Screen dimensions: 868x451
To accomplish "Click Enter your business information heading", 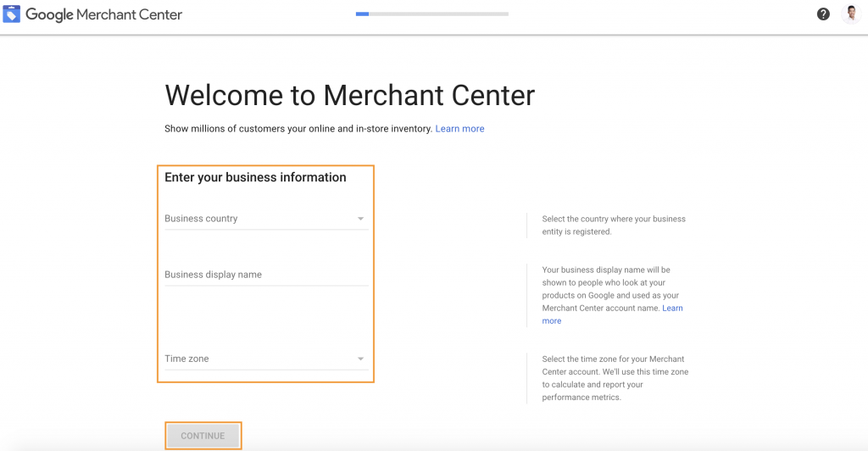I will pos(255,177).
